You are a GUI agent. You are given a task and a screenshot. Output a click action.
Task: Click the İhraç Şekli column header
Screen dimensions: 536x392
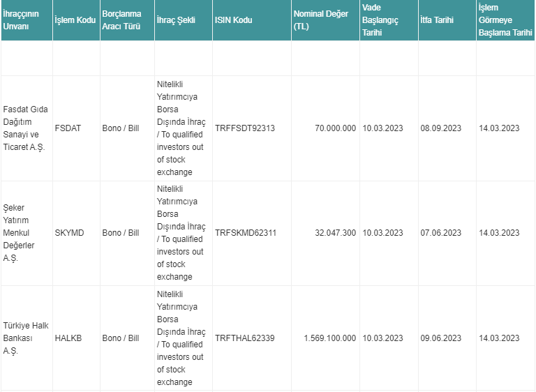(184, 20)
